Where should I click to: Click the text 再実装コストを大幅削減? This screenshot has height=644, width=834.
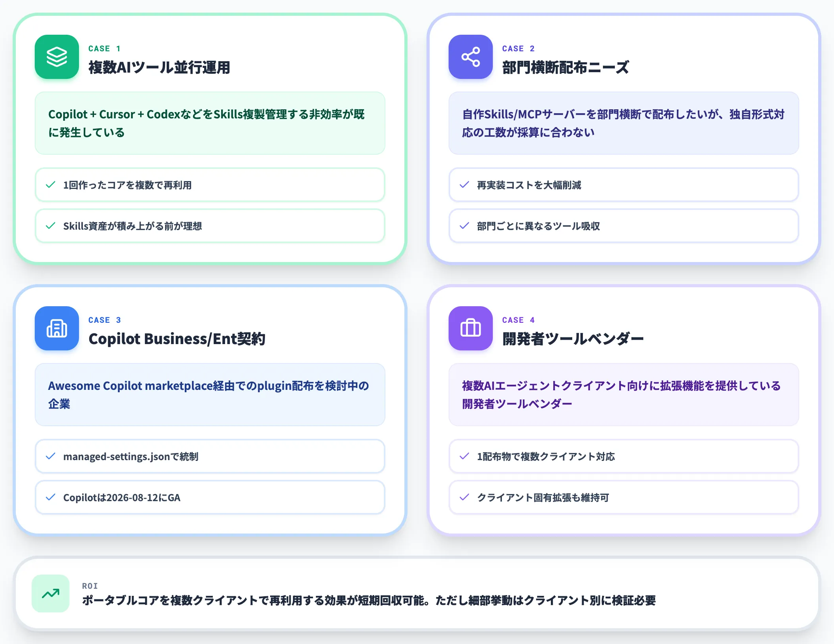click(x=529, y=185)
